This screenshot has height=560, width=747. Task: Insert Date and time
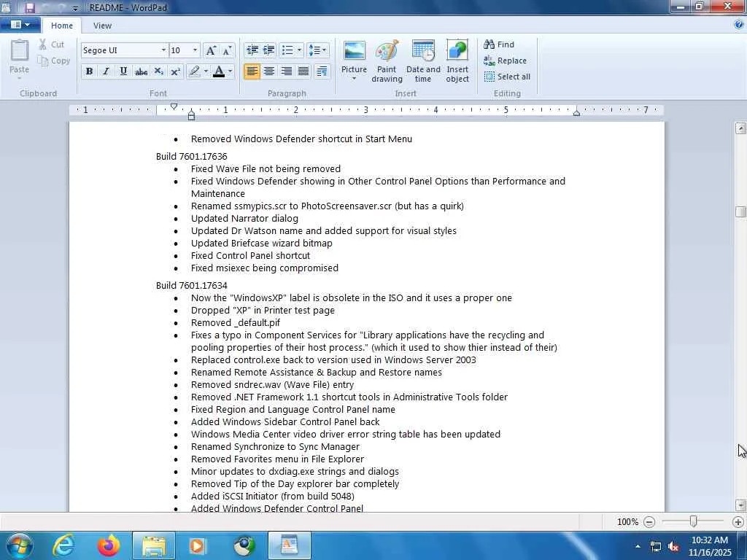423,61
